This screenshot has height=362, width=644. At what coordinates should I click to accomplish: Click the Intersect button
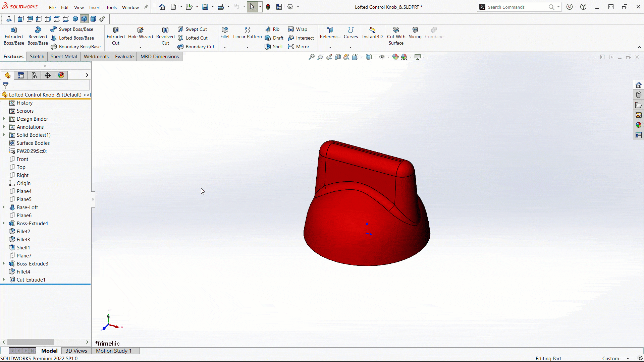pyautogui.click(x=301, y=38)
